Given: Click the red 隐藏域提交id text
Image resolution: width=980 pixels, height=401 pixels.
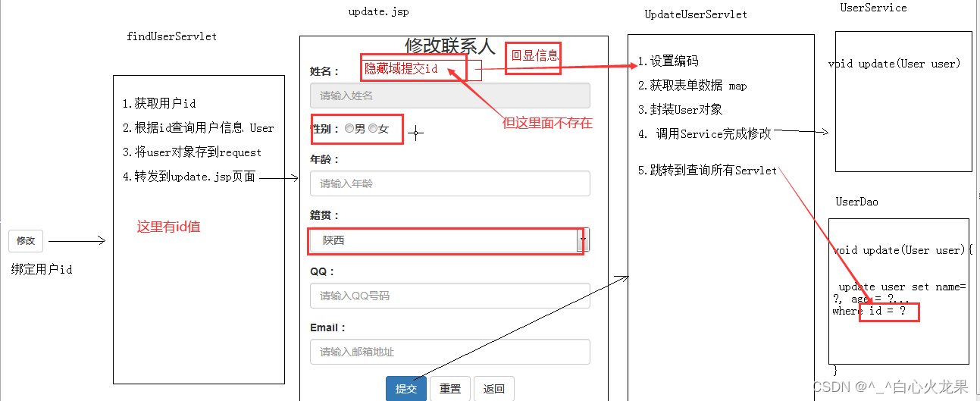Looking at the screenshot, I should pyautogui.click(x=401, y=69).
